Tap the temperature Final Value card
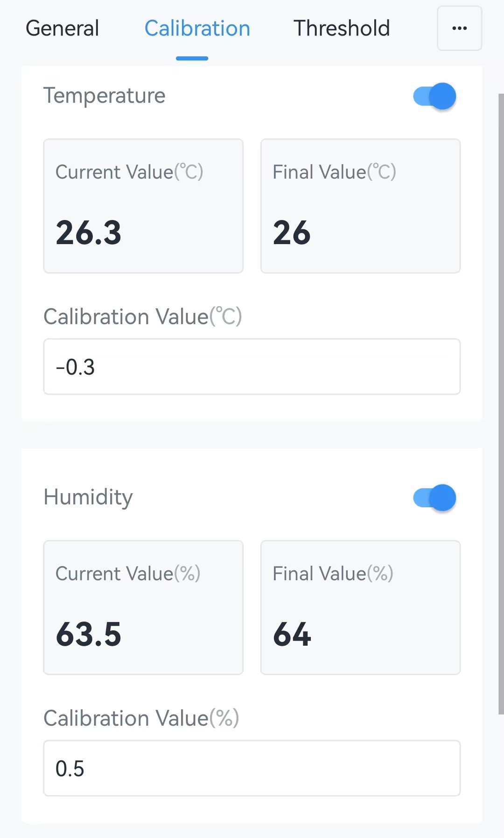Viewport: 504px width, 838px height. (360, 206)
